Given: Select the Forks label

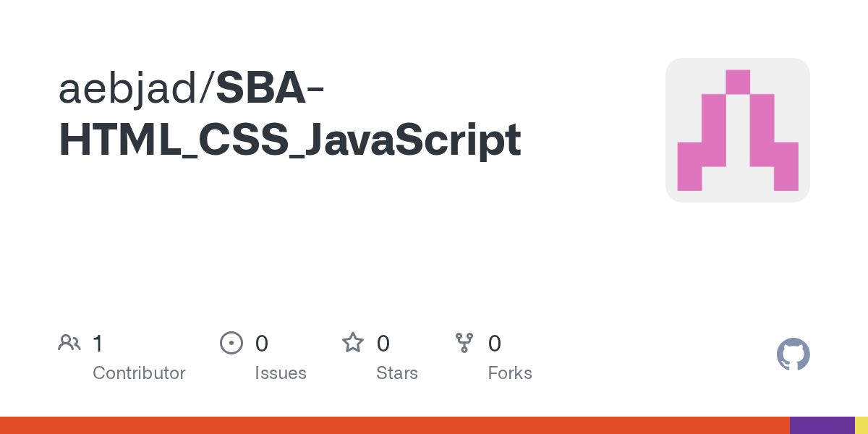Looking at the screenshot, I should point(510,373).
